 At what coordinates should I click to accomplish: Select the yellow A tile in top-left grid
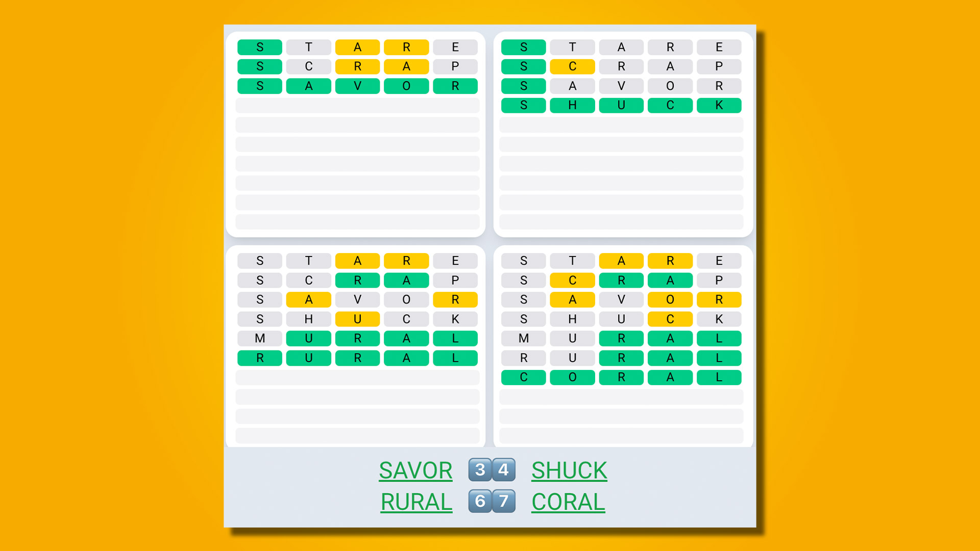point(357,46)
